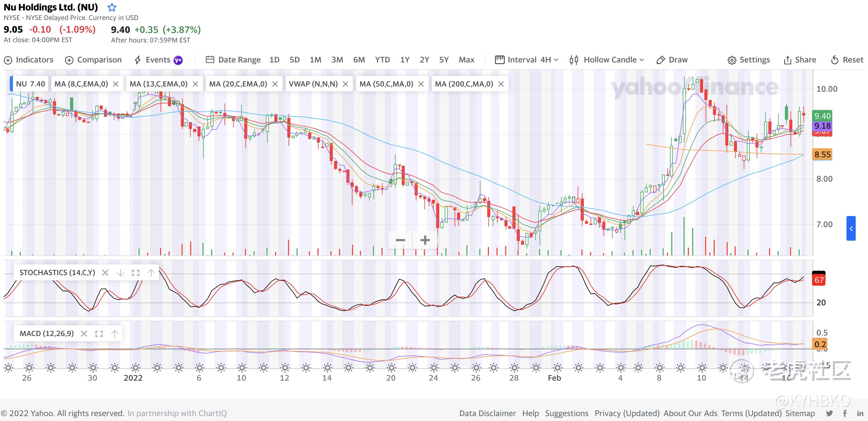This screenshot has height=421, width=868.
Task: Move the MACD panel up
Action: (114, 334)
